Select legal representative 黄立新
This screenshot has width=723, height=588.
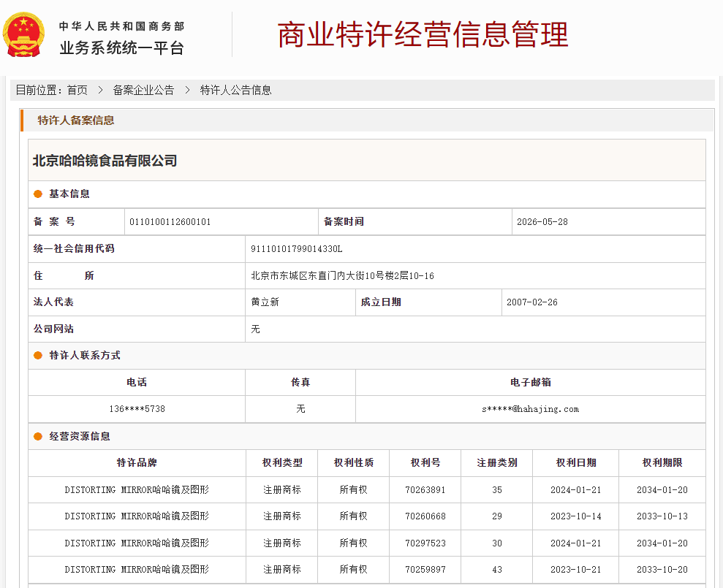(265, 302)
